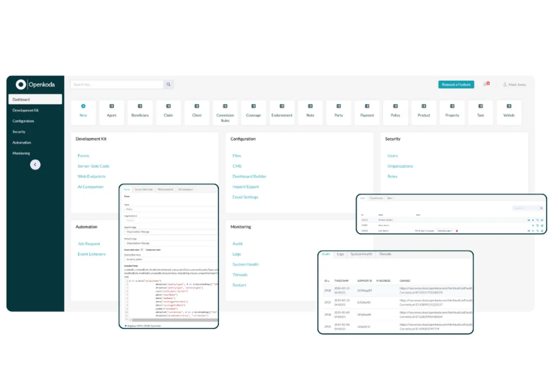Open the Commission Rules tile

coord(225,113)
